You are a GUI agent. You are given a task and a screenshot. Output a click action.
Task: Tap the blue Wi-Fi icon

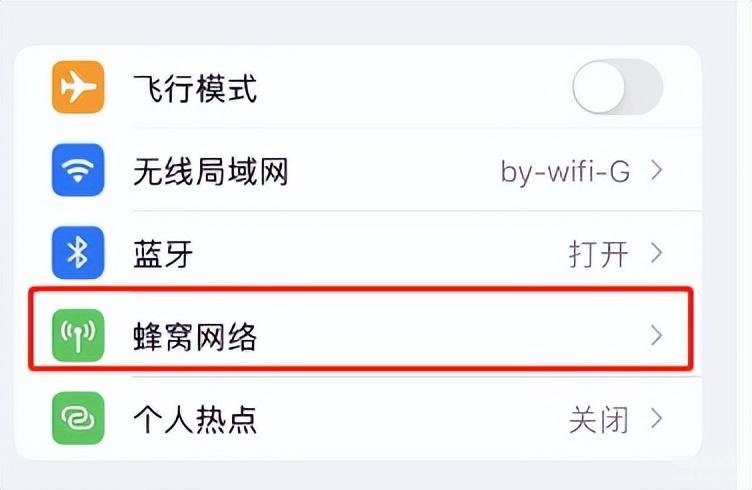point(78,171)
